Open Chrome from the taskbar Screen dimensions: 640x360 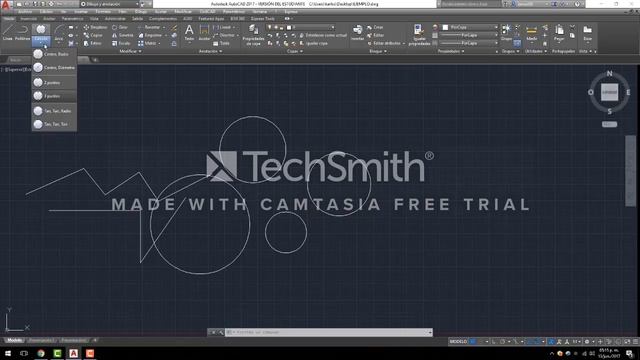(x=41, y=353)
